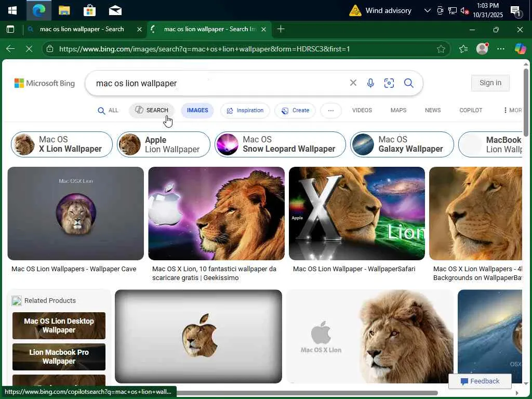Select the IMAGES tab

(x=197, y=110)
